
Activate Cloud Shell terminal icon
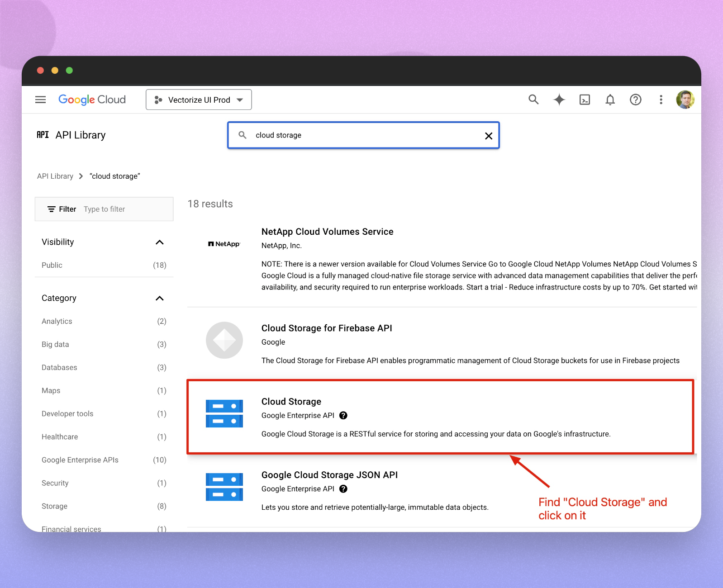[585, 100]
